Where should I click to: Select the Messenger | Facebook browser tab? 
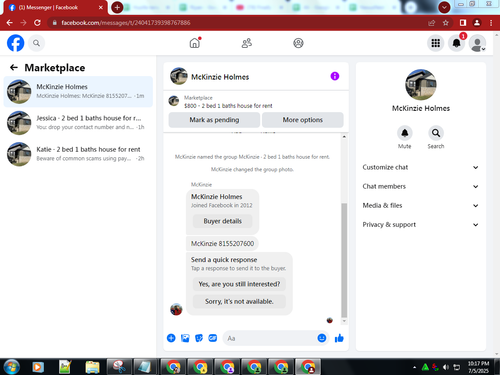click(55, 7)
